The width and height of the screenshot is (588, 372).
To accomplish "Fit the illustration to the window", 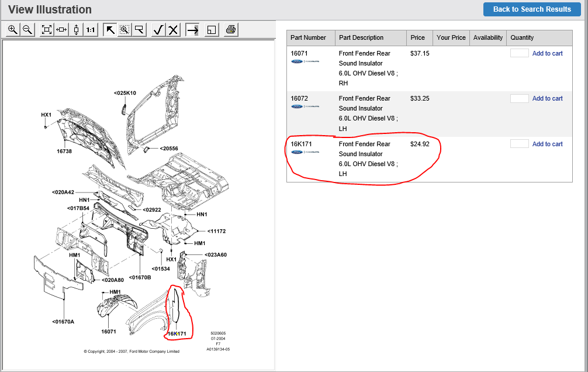I will tap(47, 30).
